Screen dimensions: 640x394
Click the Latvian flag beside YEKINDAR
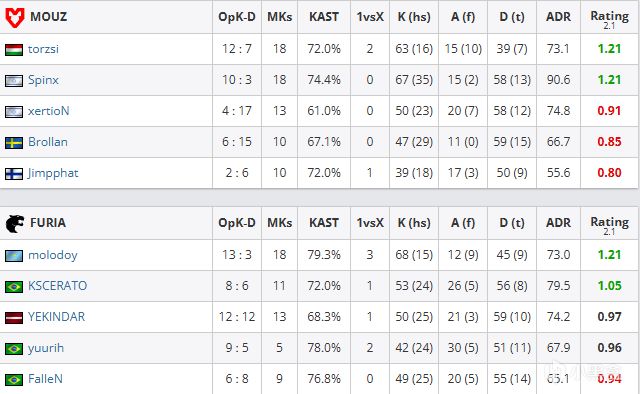tap(14, 318)
